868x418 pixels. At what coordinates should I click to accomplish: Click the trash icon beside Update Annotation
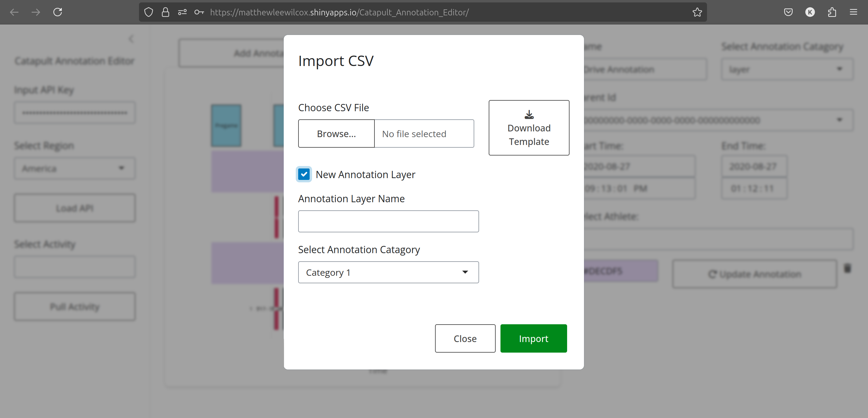click(847, 269)
